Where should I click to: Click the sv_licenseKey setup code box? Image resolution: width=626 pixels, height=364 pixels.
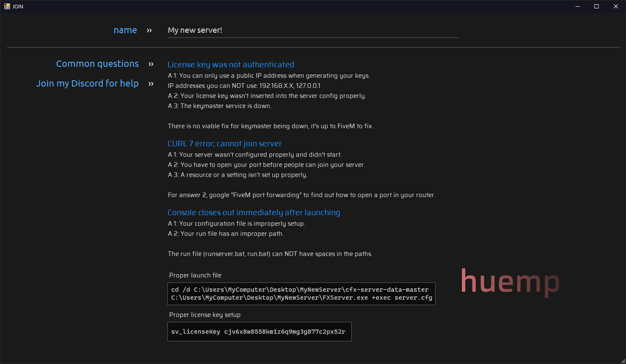(259, 332)
